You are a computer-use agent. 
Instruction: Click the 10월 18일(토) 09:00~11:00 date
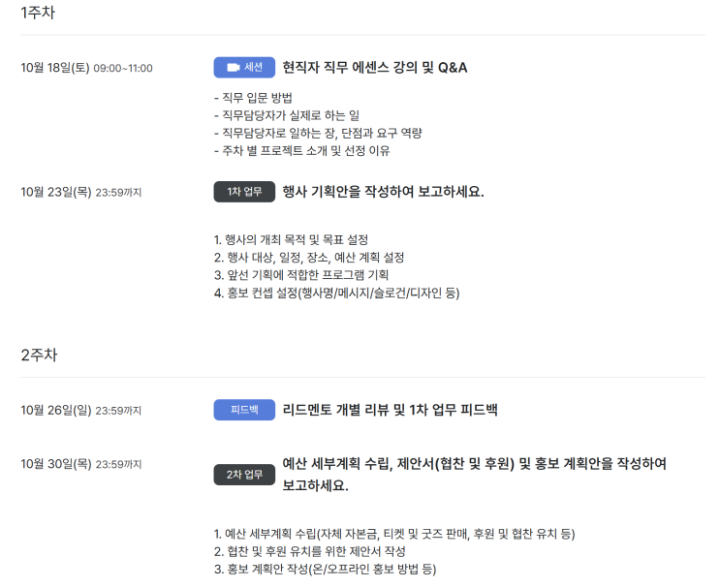click(x=86, y=68)
